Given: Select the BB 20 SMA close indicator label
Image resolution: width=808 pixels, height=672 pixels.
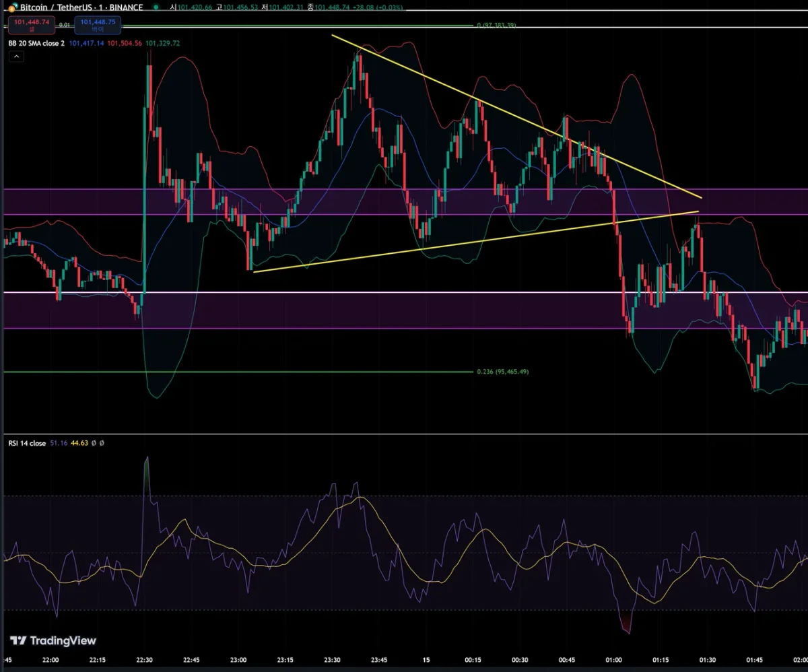Looking at the screenshot, I should point(36,43).
